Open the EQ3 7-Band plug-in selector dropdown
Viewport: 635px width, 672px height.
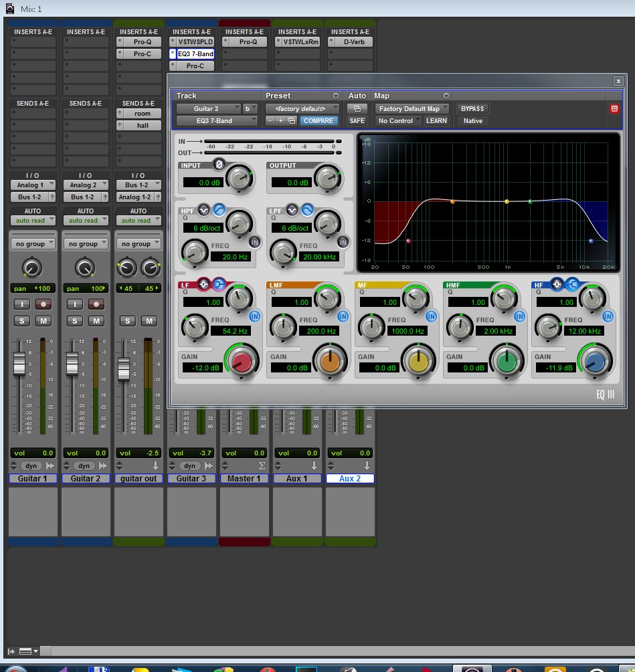217,121
